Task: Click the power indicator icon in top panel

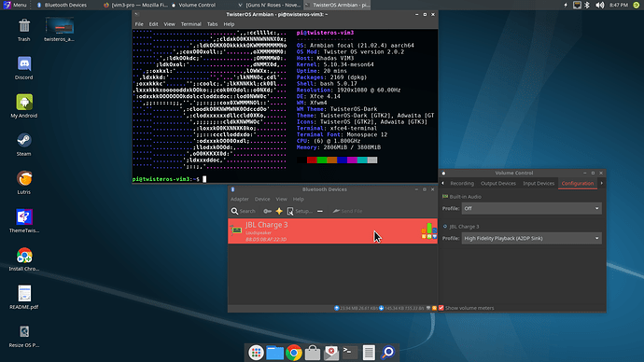Action: [566, 5]
